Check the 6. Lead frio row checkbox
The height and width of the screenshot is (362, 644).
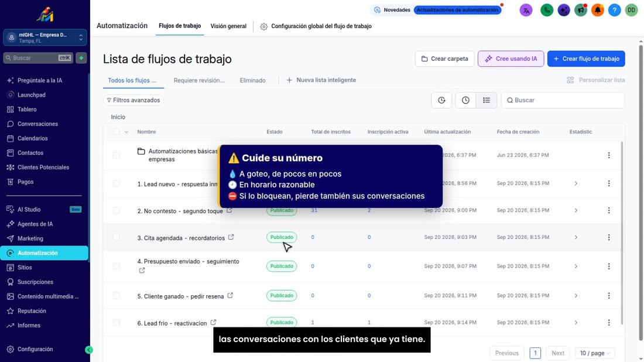pos(117,323)
